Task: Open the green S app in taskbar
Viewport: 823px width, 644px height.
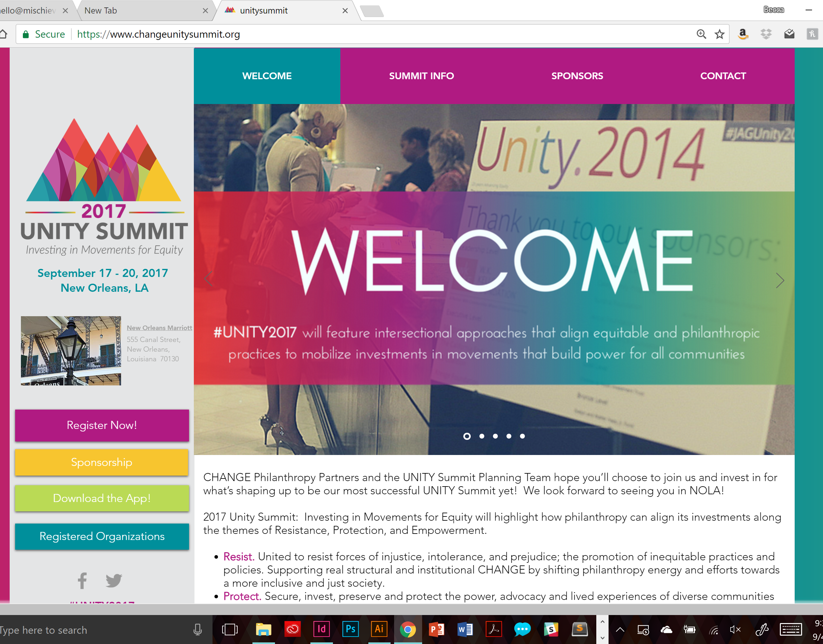Action: click(551, 629)
